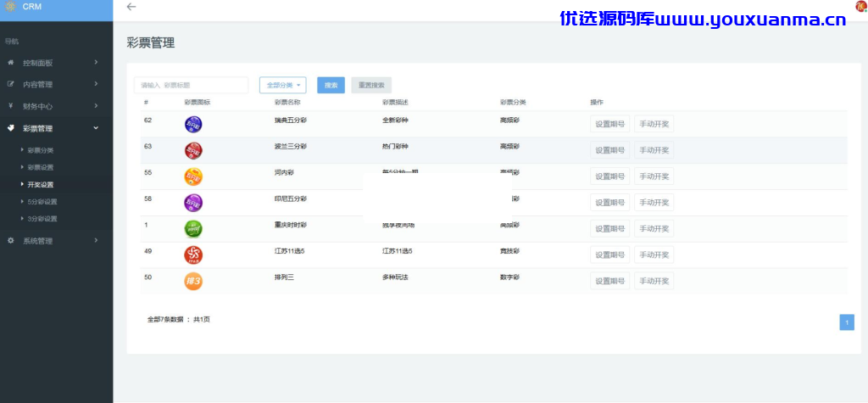
Task: Click 设置期号 for 江苏11选5
Action: coord(610,255)
